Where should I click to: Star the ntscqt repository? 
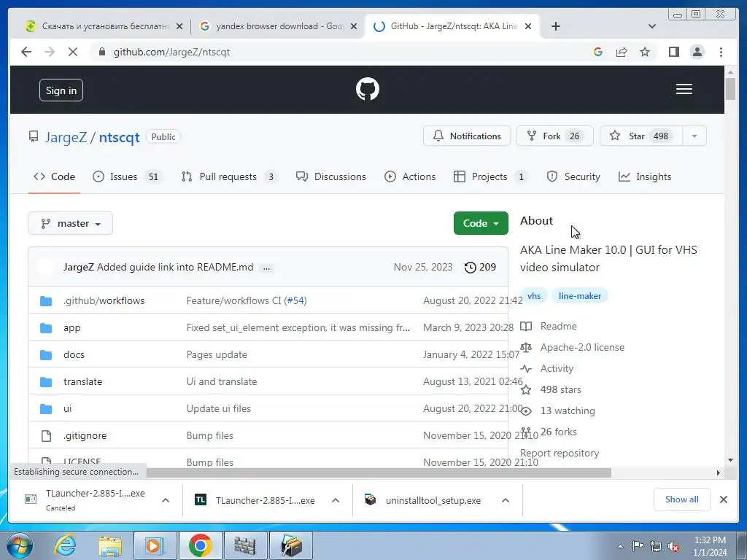[641, 136]
